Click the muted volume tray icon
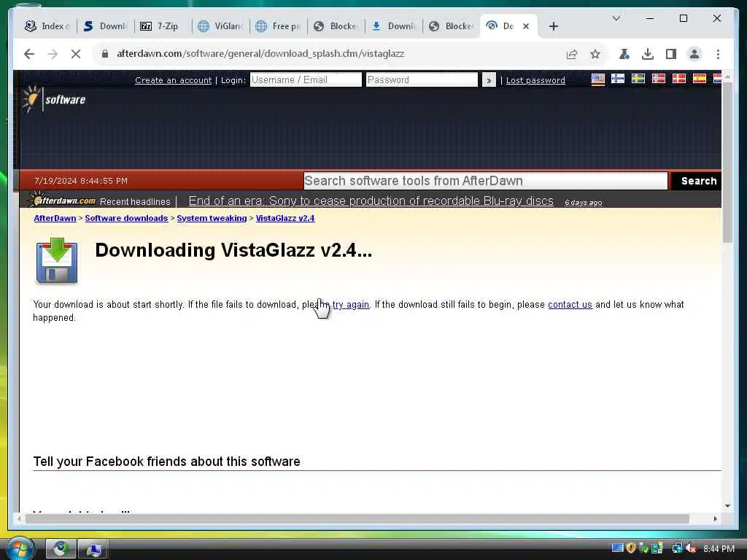 pos(691,548)
